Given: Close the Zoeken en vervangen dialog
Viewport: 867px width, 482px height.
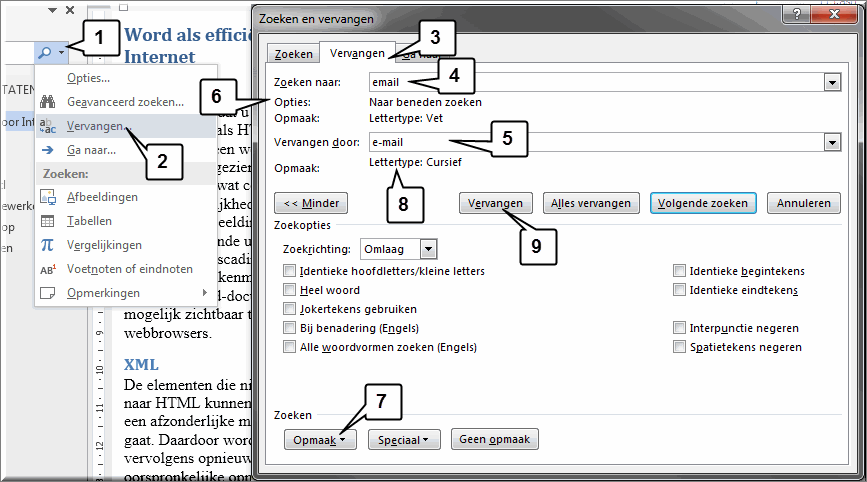Looking at the screenshot, I should (834, 14).
